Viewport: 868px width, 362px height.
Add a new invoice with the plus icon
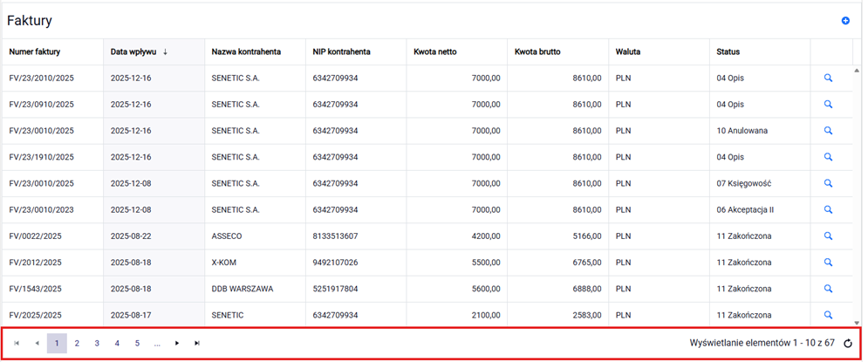pos(845,21)
